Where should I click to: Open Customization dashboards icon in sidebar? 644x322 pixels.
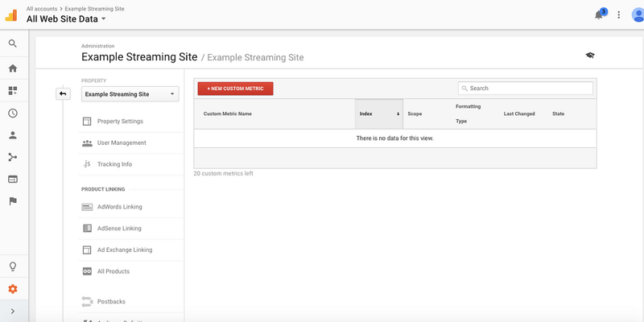(13, 91)
